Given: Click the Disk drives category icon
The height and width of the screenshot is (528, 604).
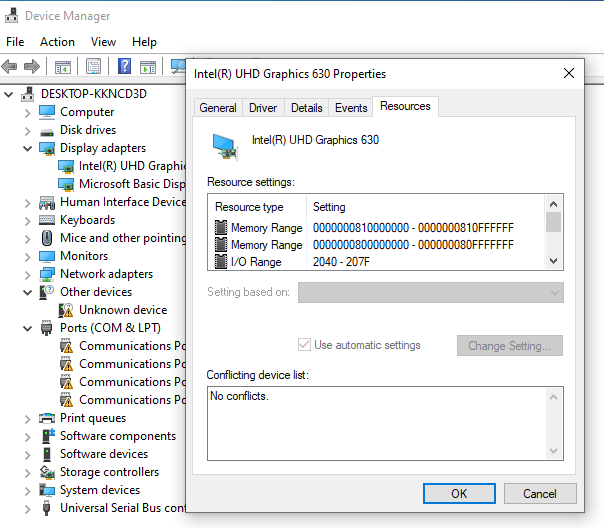Looking at the screenshot, I should pos(47,132).
